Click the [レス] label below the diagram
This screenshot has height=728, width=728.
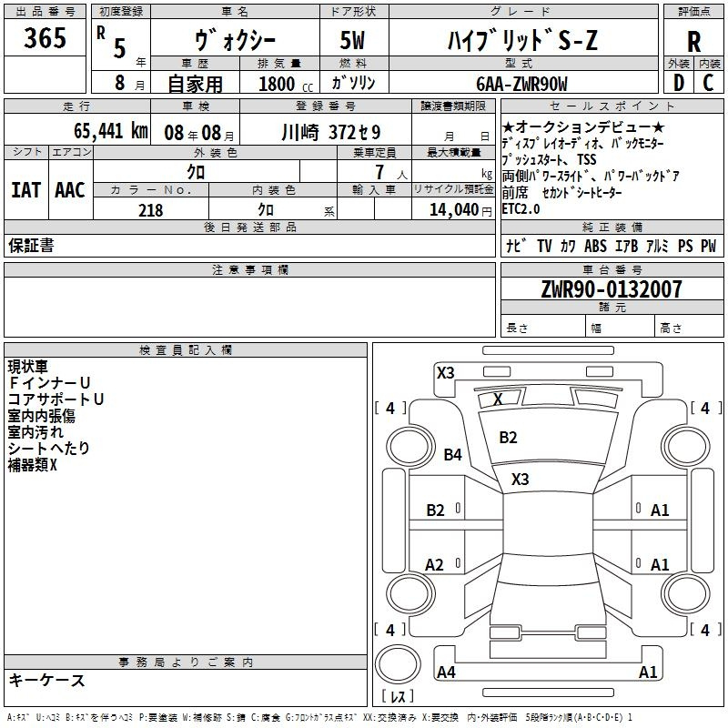[x=398, y=698]
